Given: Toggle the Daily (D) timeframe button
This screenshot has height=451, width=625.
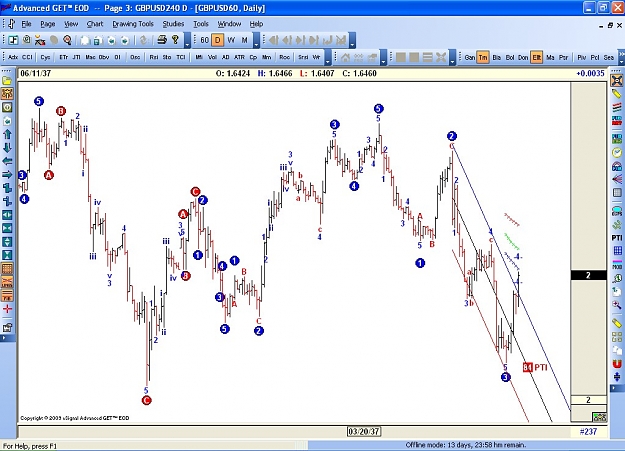Looking at the screenshot, I should pyautogui.click(x=218, y=40).
